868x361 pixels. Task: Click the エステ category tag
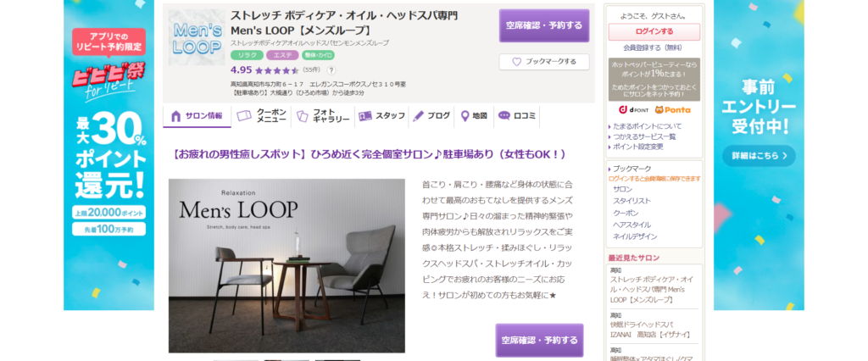point(282,55)
